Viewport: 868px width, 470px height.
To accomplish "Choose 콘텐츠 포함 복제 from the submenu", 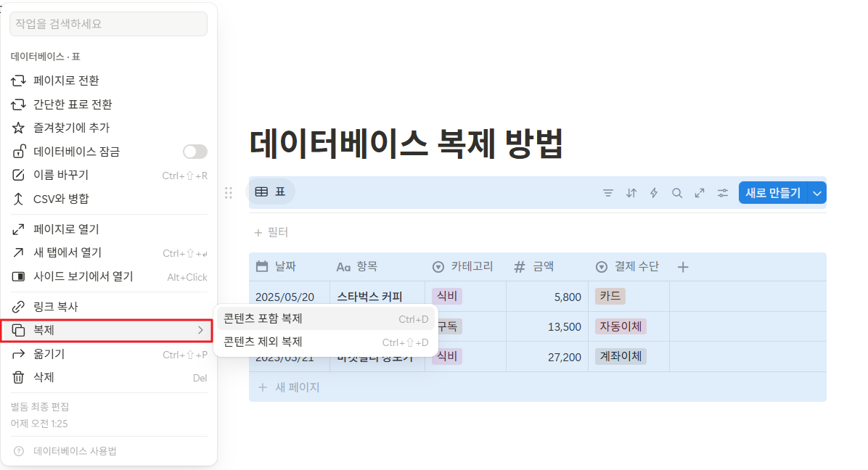I will pos(261,319).
